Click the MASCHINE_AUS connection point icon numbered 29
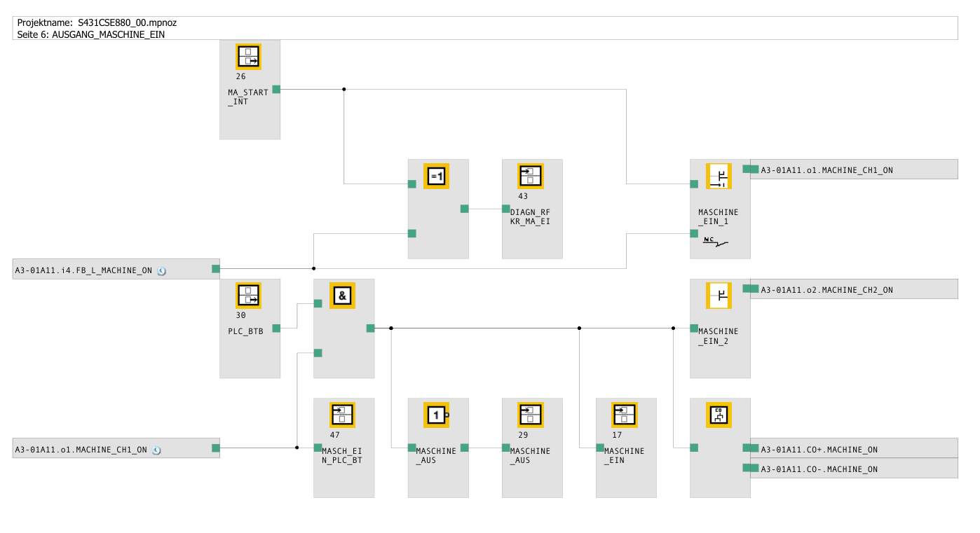 [530, 415]
